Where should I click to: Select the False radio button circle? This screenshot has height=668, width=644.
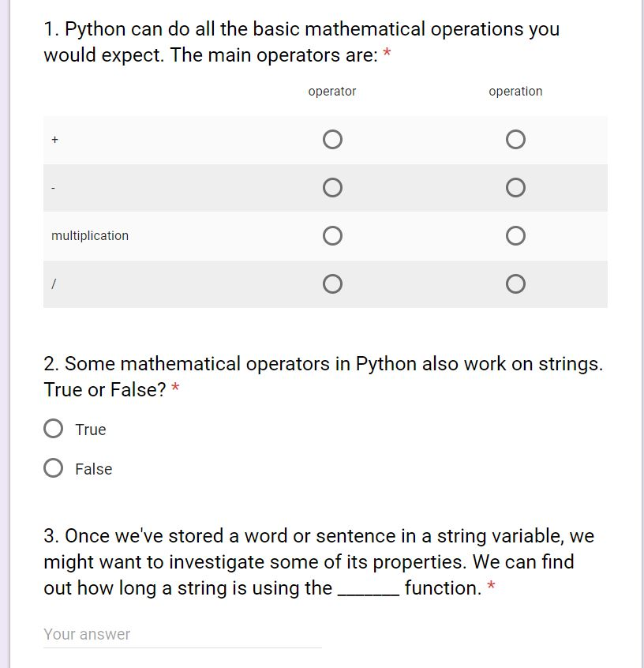pos(54,468)
